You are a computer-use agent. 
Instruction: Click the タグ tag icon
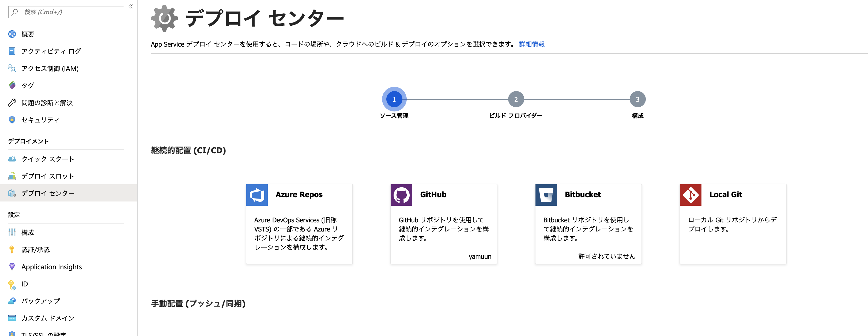(12, 85)
